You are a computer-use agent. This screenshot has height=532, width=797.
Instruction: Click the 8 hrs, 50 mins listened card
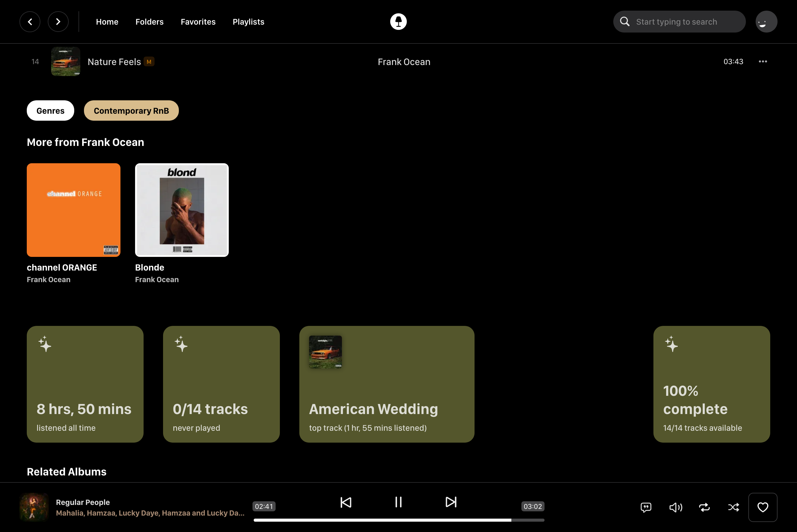[x=85, y=384]
